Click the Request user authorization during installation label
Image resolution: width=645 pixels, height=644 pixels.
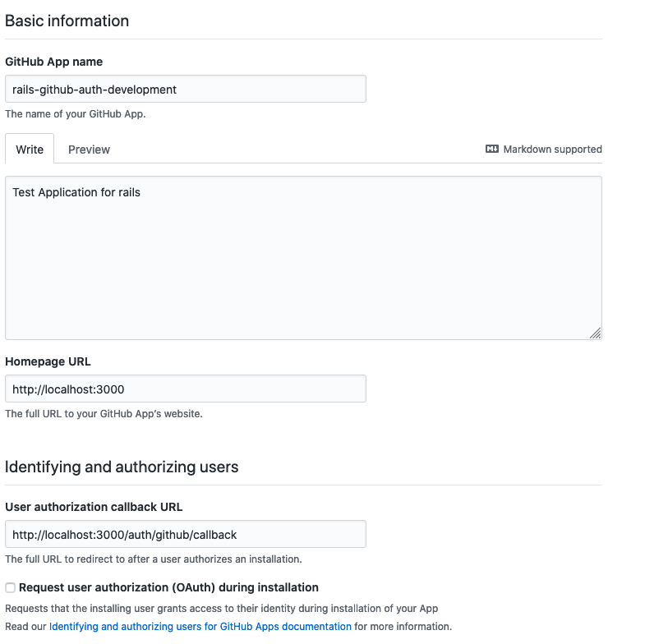(x=168, y=587)
